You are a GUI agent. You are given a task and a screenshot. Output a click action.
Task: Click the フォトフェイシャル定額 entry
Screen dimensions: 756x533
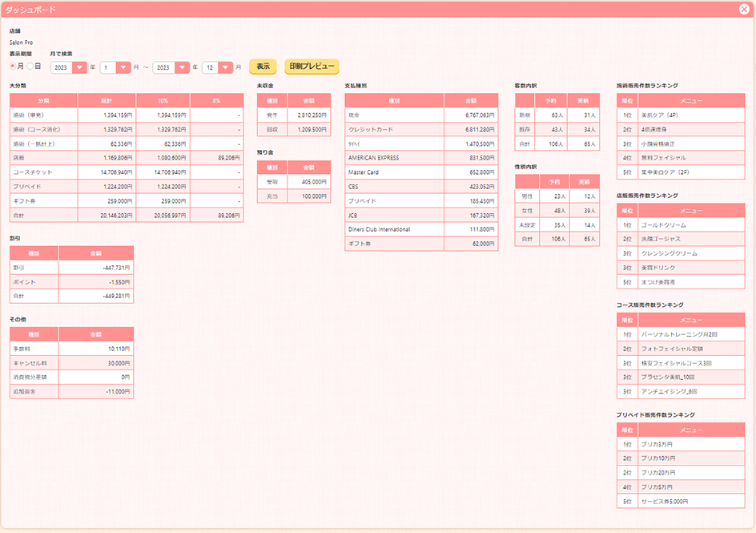(672, 349)
